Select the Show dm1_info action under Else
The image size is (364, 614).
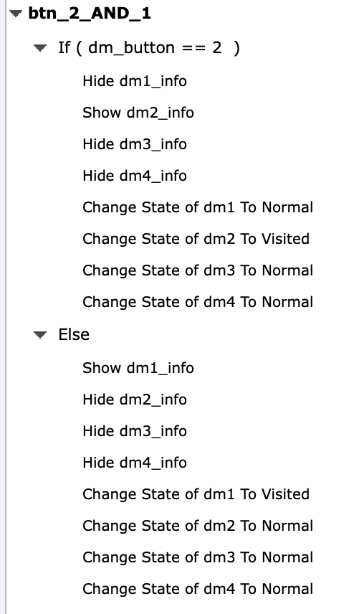click(x=138, y=368)
